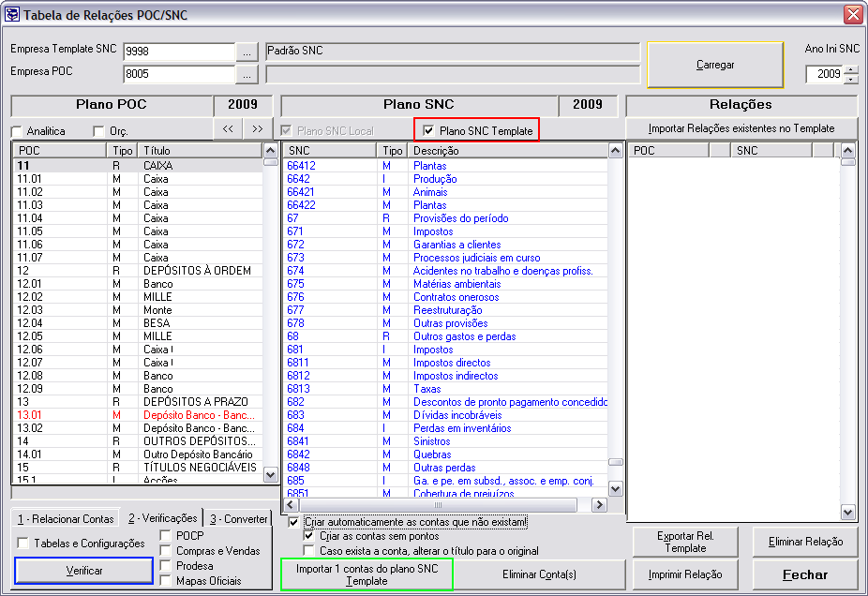Enable Compras e Vendas checkbox

click(165, 551)
